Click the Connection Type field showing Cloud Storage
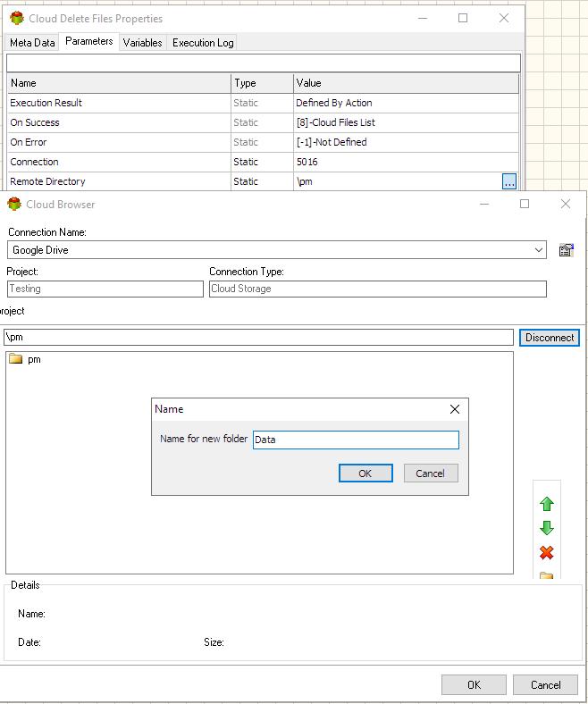This screenshot has height=704, width=588. [x=378, y=289]
